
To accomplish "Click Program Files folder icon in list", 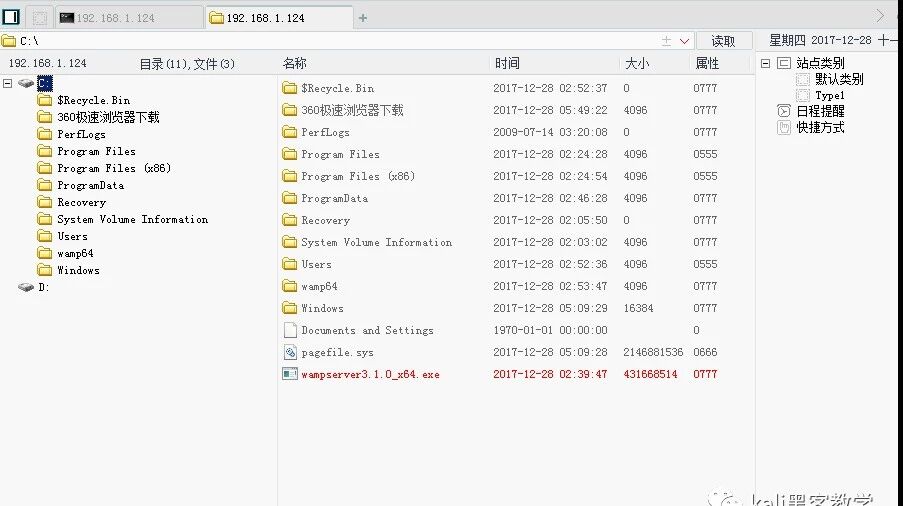I will tap(290, 154).
